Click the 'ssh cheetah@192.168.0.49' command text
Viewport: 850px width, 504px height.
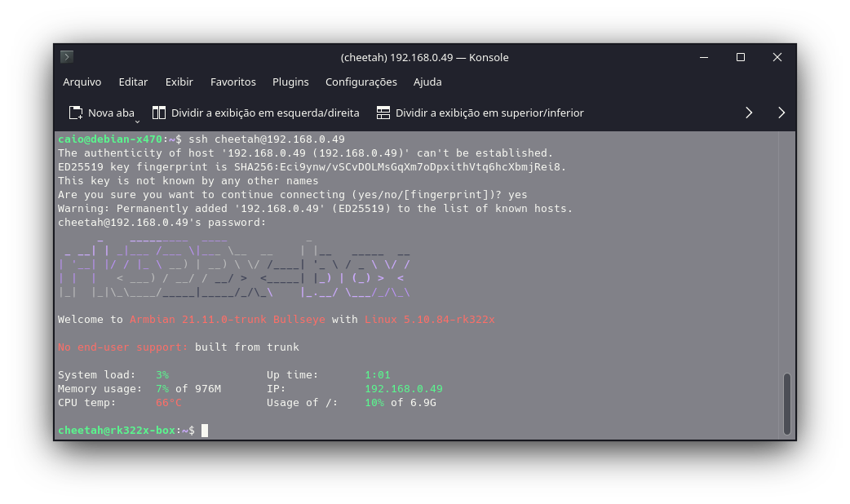(x=267, y=139)
